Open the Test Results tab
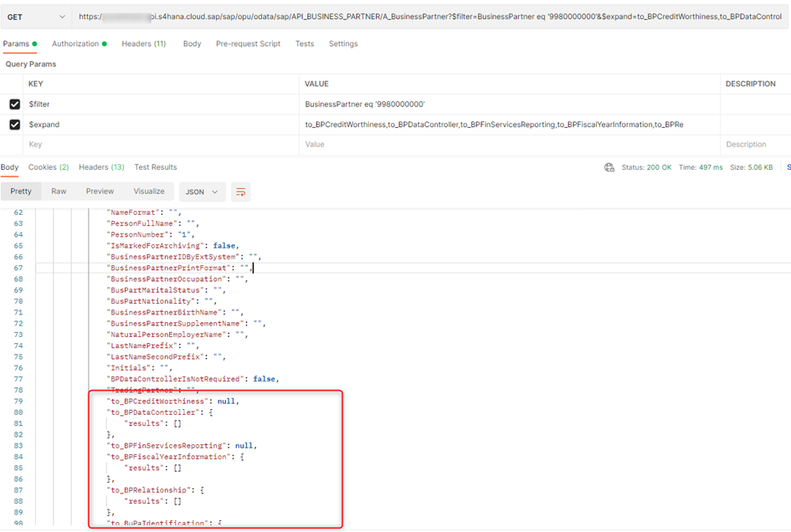 click(156, 167)
